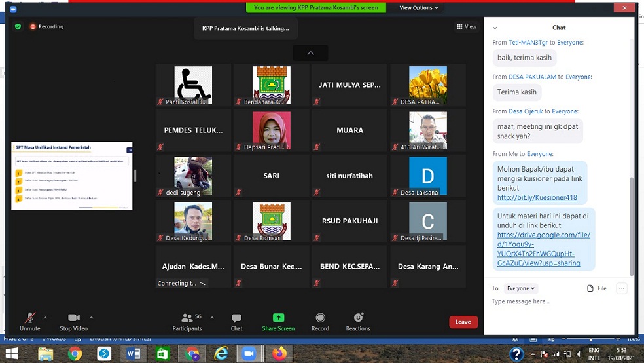Viewport: 644px width, 363px height.
Task: Click the green encryption shield icon
Action: [18, 27]
